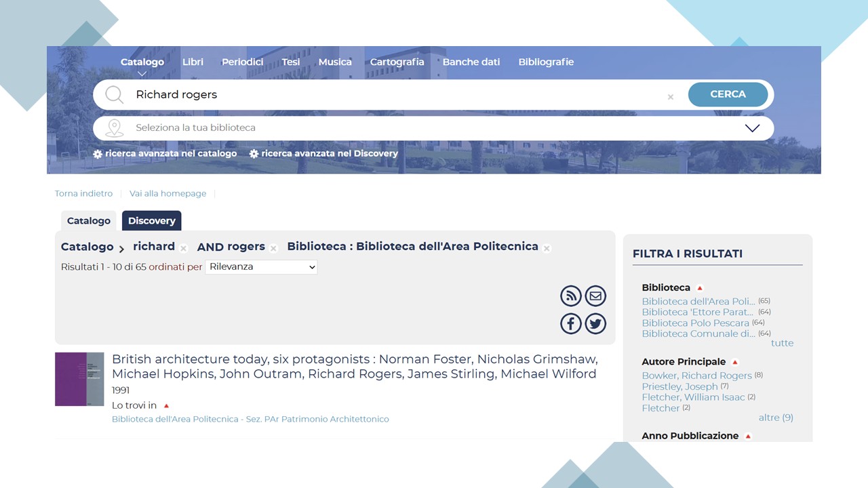This screenshot has height=488, width=868.
Task: Filter by author Bowker, Richard Rogers
Action: 696,375
